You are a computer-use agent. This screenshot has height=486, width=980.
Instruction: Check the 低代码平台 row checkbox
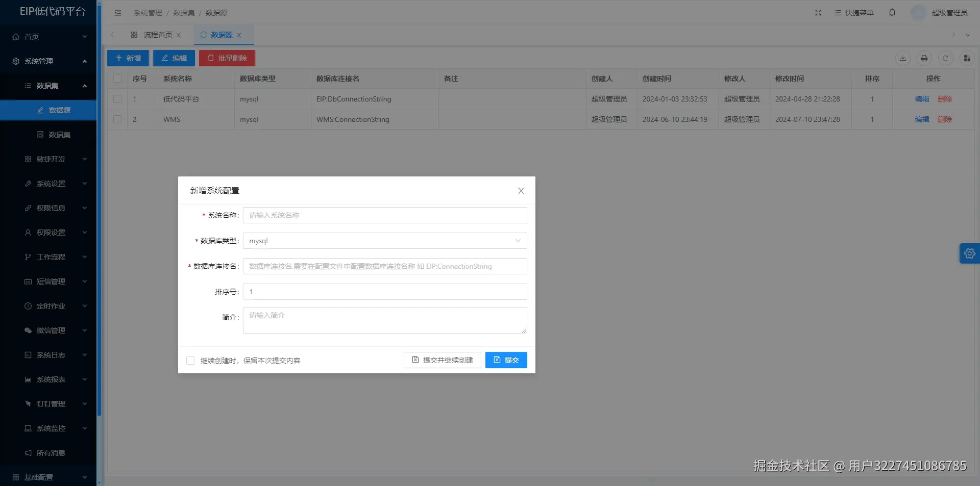[x=117, y=99]
